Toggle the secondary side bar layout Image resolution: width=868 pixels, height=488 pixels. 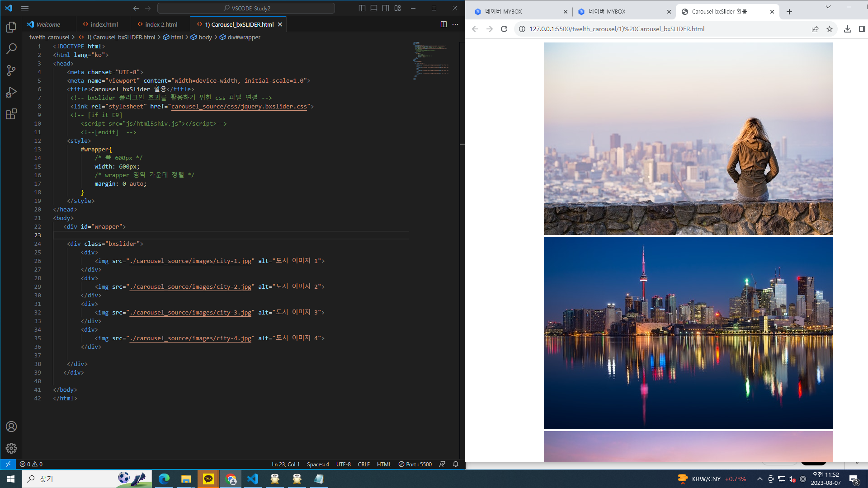point(386,8)
